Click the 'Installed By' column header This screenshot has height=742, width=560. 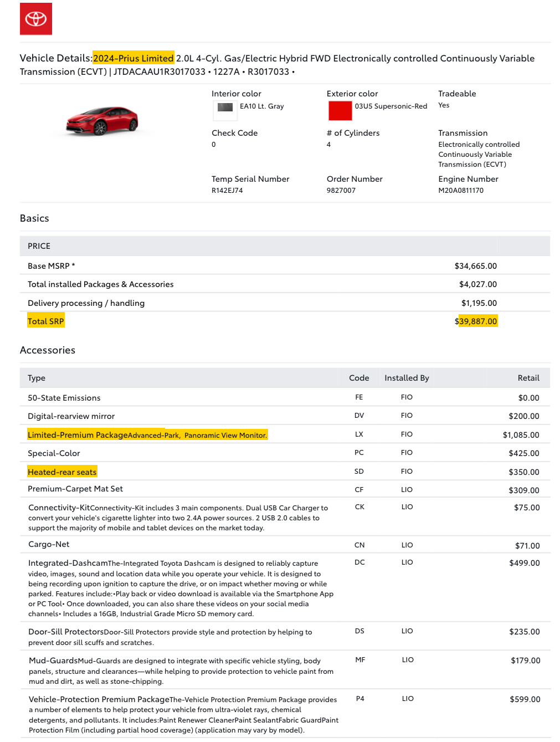tap(407, 378)
